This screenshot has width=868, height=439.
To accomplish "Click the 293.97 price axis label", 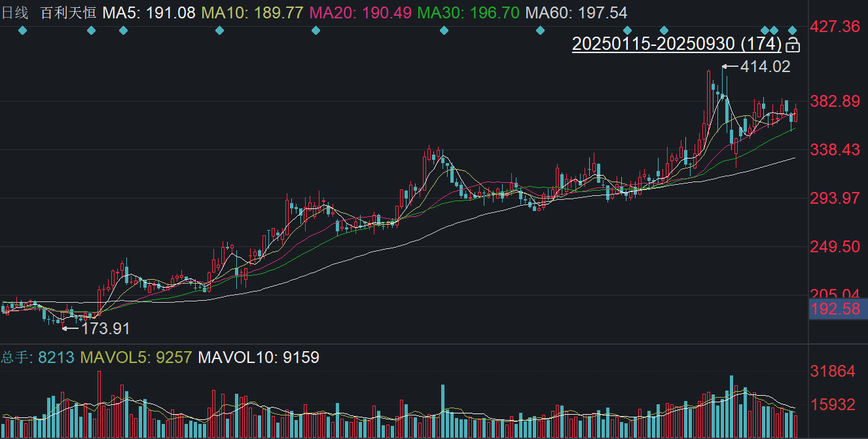I will (835, 198).
